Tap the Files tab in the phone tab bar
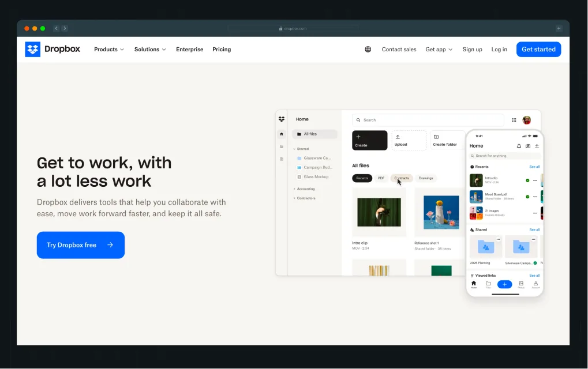 pos(488,285)
